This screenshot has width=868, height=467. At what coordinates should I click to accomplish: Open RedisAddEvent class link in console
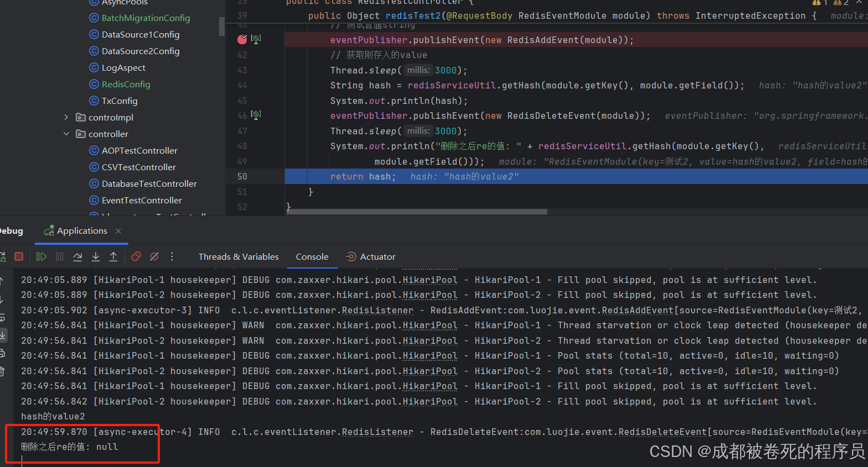click(x=637, y=311)
